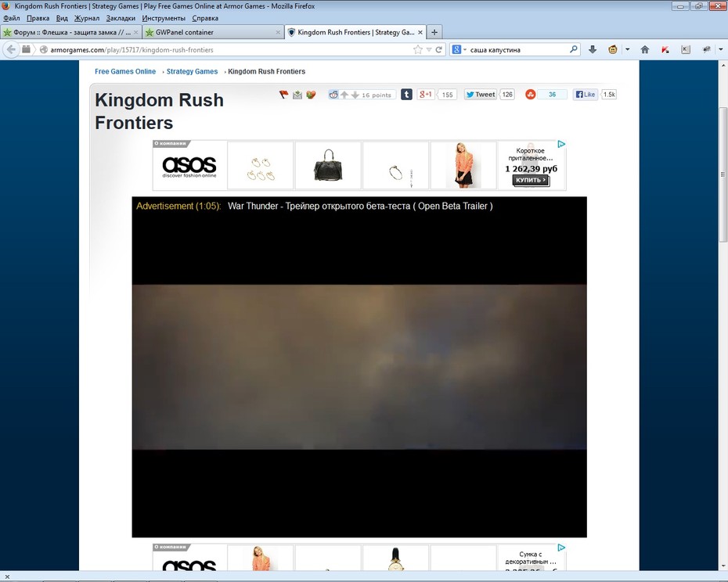Close the Kingdom Rush Frontiers tab
Screen dimensions: 728x582
pos(420,32)
